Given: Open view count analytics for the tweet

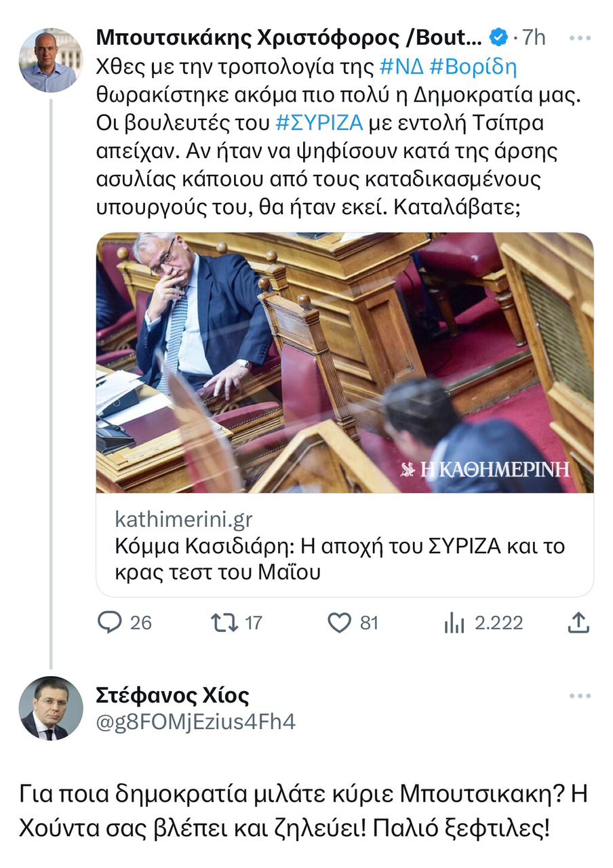Looking at the screenshot, I should pyautogui.click(x=454, y=623).
